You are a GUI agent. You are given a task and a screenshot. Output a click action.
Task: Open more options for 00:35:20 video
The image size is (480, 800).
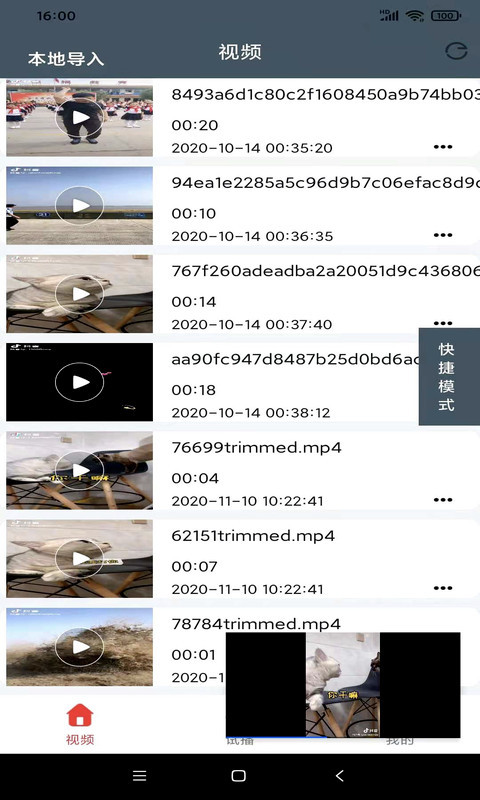tap(443, 147)
